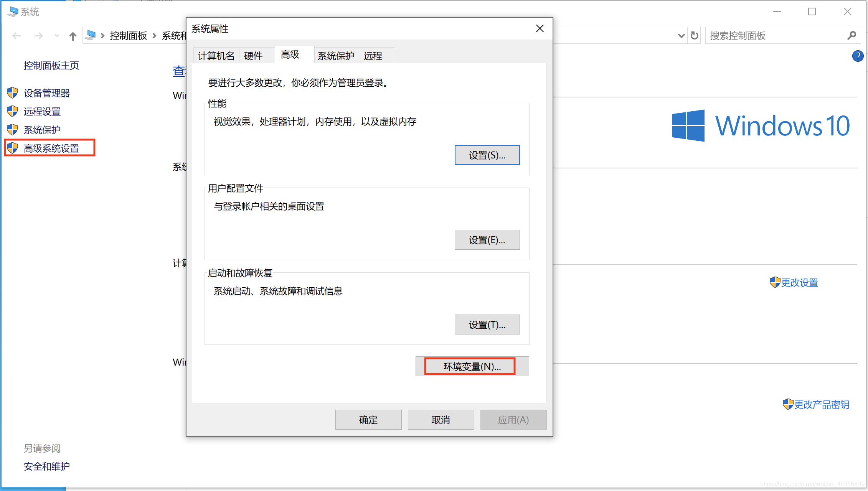Click 更改设置 link in System window
The width and height of the screenshot is (868, 491).
click(x=800, y=283)
